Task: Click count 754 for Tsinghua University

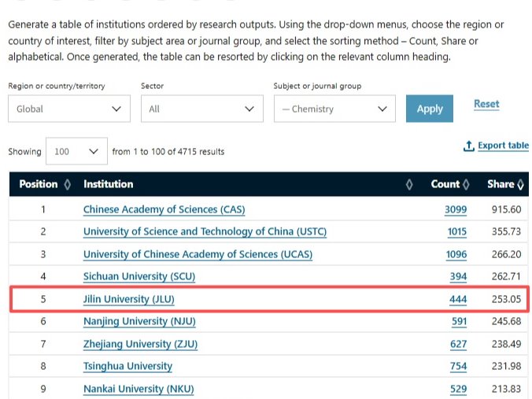Action: 458,366
